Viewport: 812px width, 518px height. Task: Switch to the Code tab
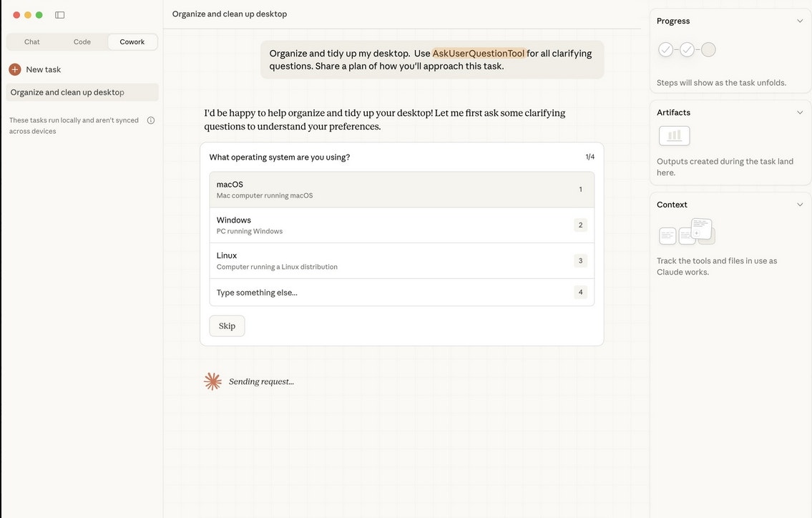[82, 41]
